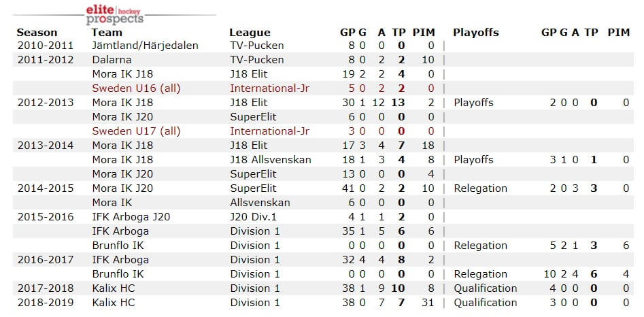This screenshot has height=317, width=644.
Task: Click the regular season TP column header
Action: coord(399,33)
